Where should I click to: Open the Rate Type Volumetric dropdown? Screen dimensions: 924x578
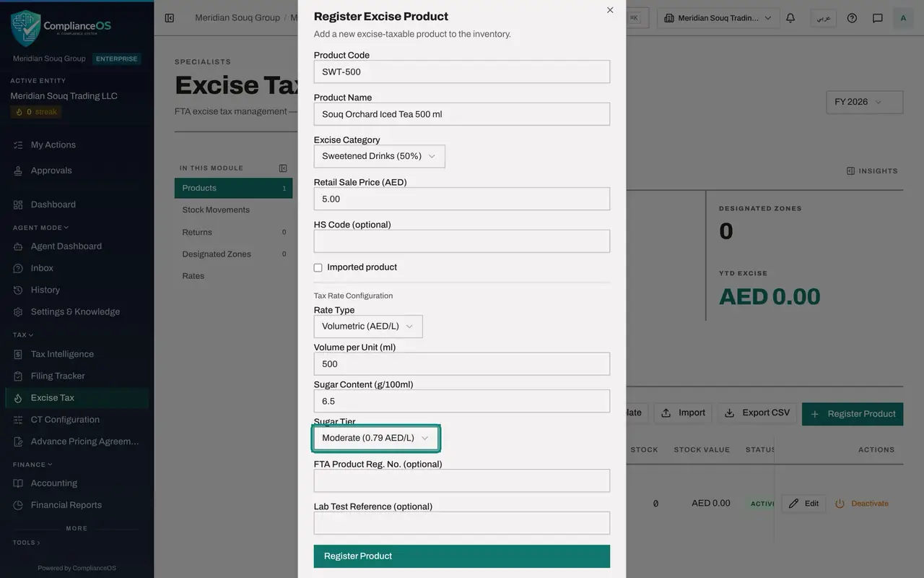[368, 327]
